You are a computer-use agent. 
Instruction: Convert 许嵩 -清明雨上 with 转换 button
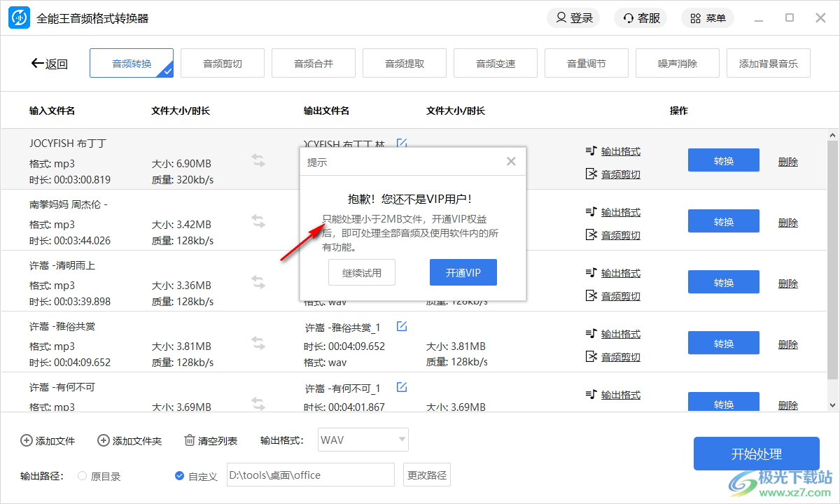tap(724, 282)
